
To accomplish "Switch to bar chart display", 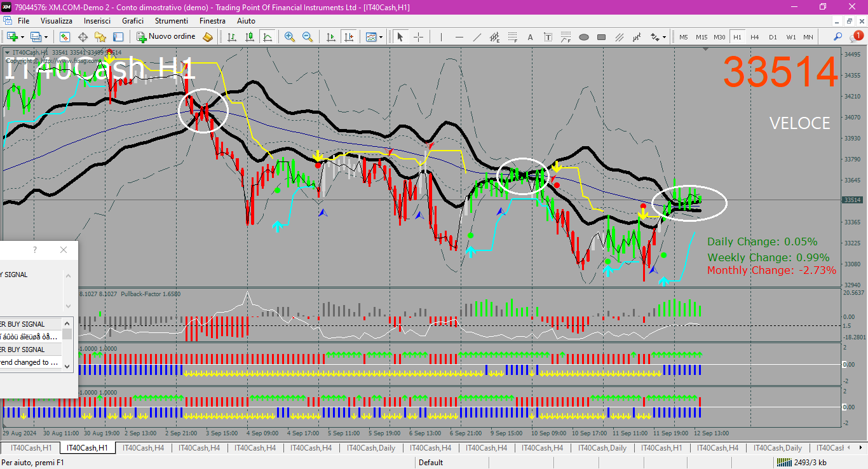I will click(x=231, y=37).
